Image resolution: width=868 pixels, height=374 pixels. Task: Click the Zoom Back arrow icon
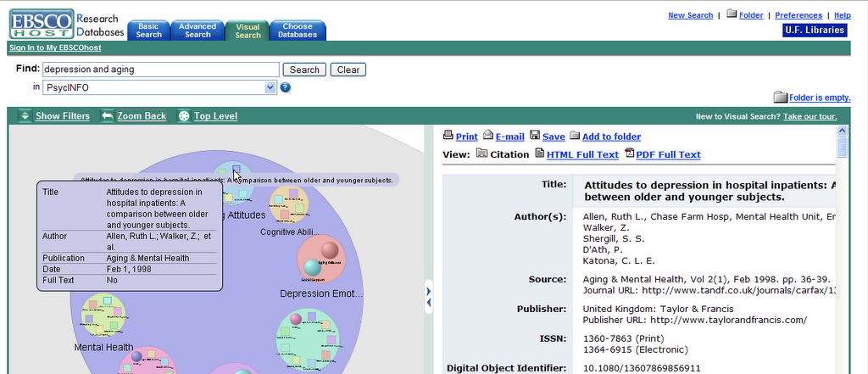point(108,116)
